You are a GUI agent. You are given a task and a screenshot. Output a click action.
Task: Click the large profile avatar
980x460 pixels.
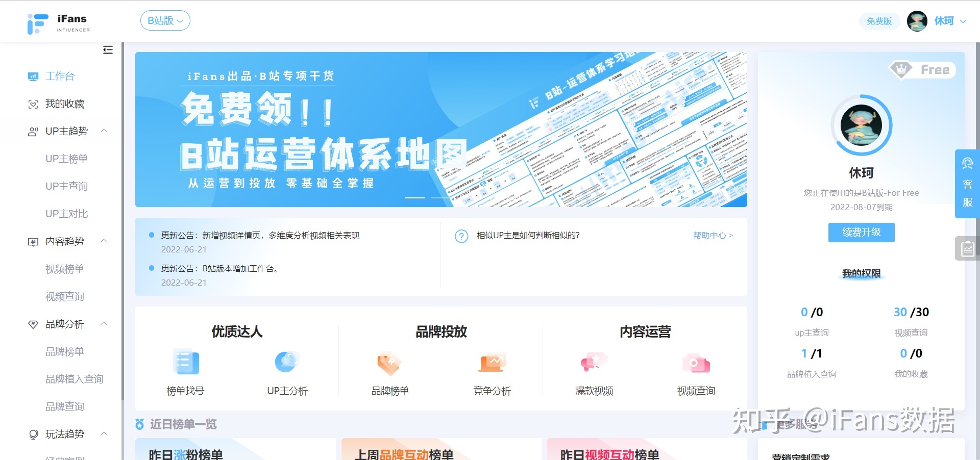point(862,125)
